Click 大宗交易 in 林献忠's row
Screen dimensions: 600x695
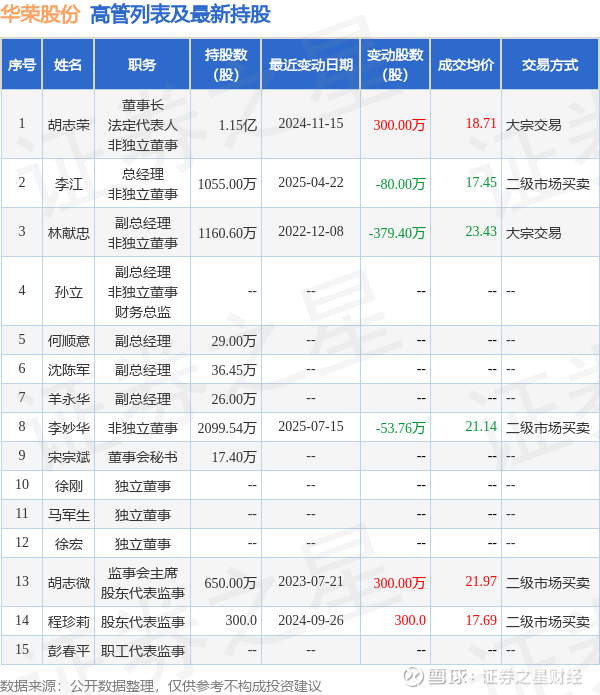coord(534,233)
